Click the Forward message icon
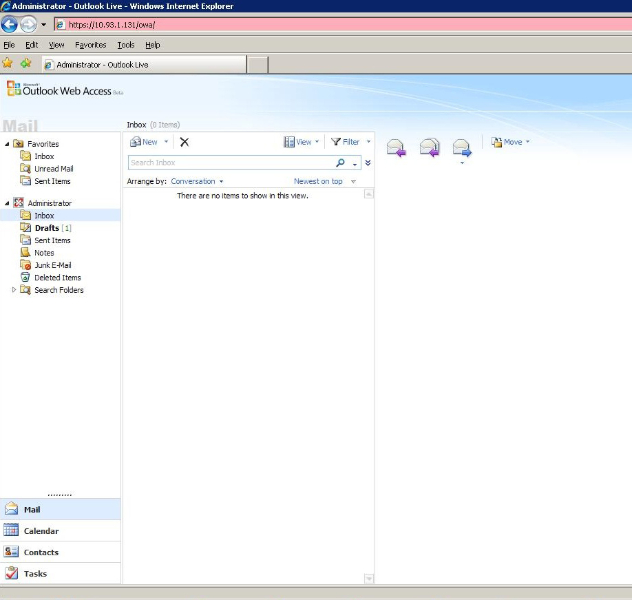The height and width of the screenshot is (600, 632). coord(461,148)
